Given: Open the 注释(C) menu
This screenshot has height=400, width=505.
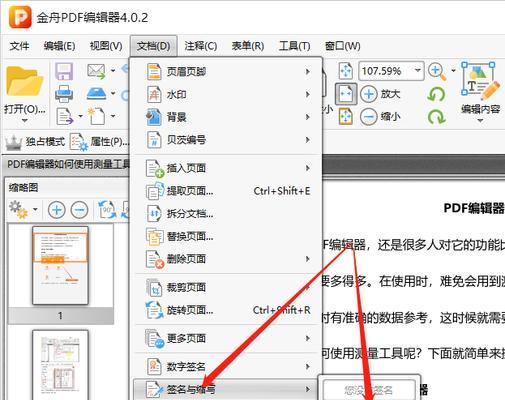Looking at the screenshot, I should pos(201,46).
